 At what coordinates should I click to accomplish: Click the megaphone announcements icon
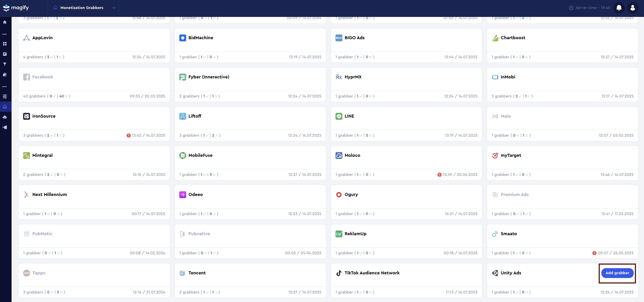coord(5,127)
